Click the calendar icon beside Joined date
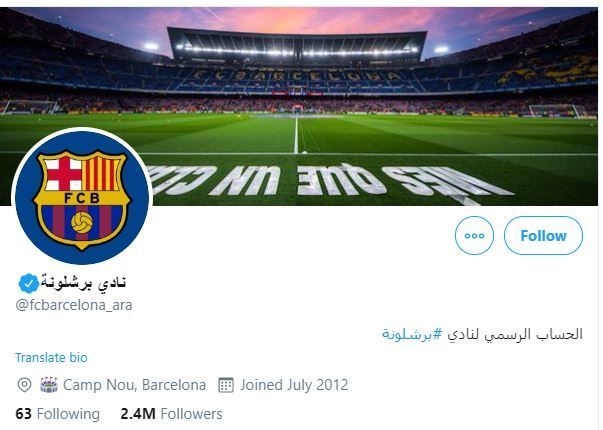The image size is (603, 430). 226,385
